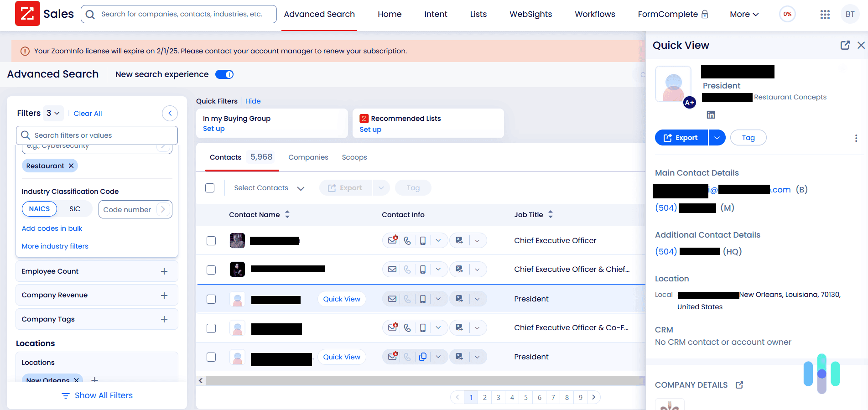The width and height of the screenshot is (868, 410).
Task: Click the Tag button in Quick View
Action: tap(748, 138)
